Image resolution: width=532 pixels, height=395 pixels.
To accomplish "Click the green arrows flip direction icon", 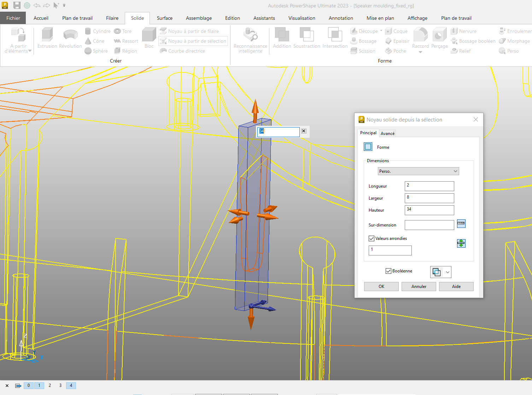I will (x=461, y=243).
